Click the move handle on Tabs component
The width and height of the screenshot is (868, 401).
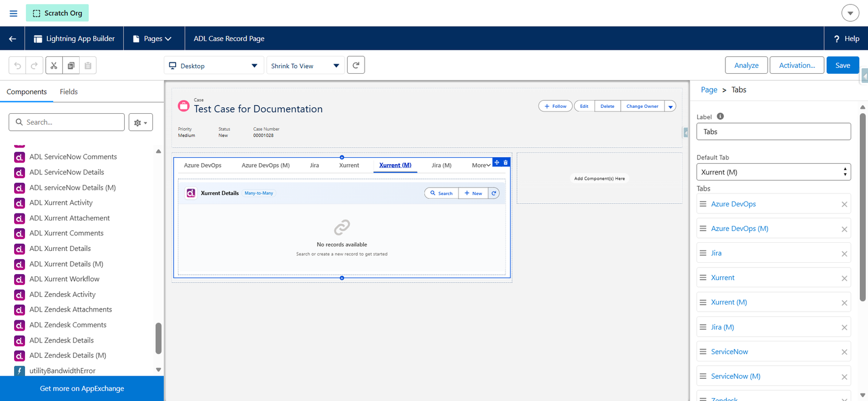click(497, 163)
